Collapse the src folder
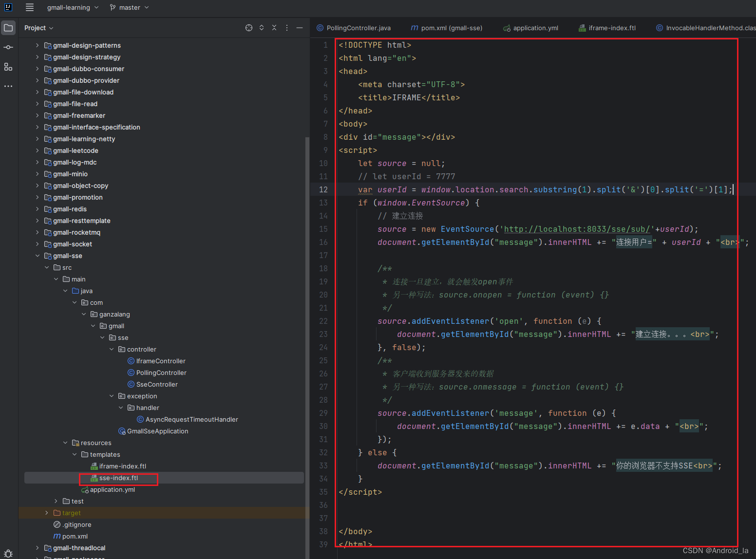This screenshot has width=756, height=559. tap(47, 267)
